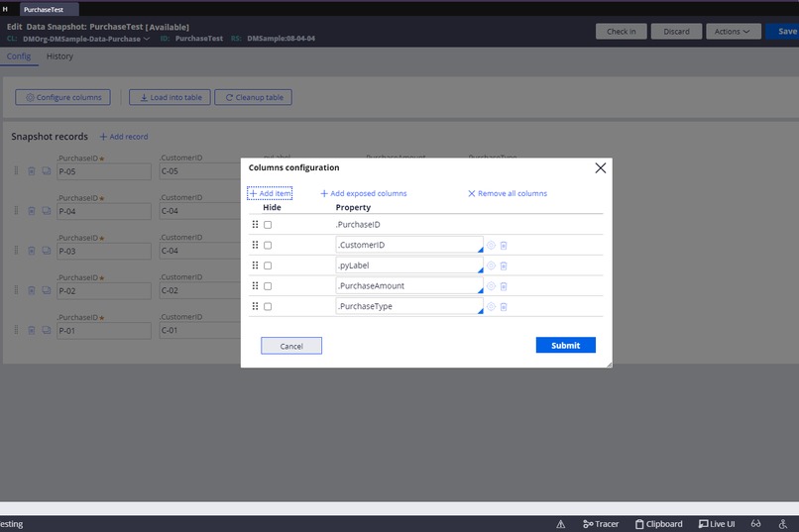Click Check in button

point(622,32)
